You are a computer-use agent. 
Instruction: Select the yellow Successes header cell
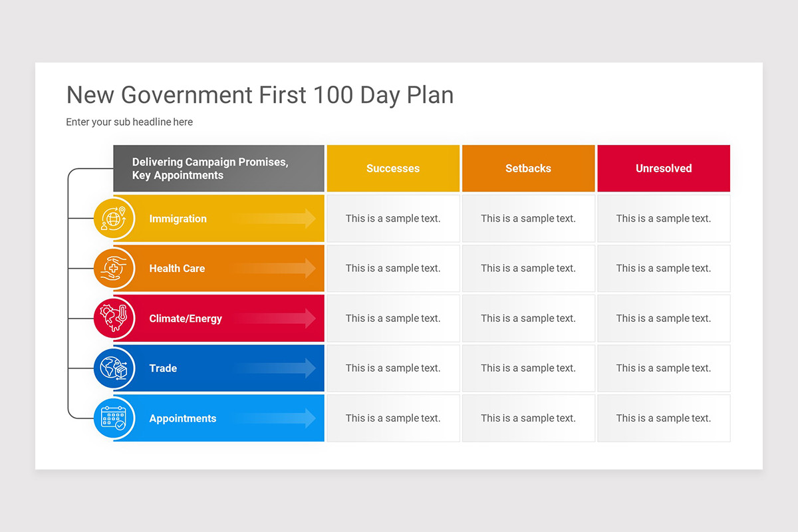[393, 168]
